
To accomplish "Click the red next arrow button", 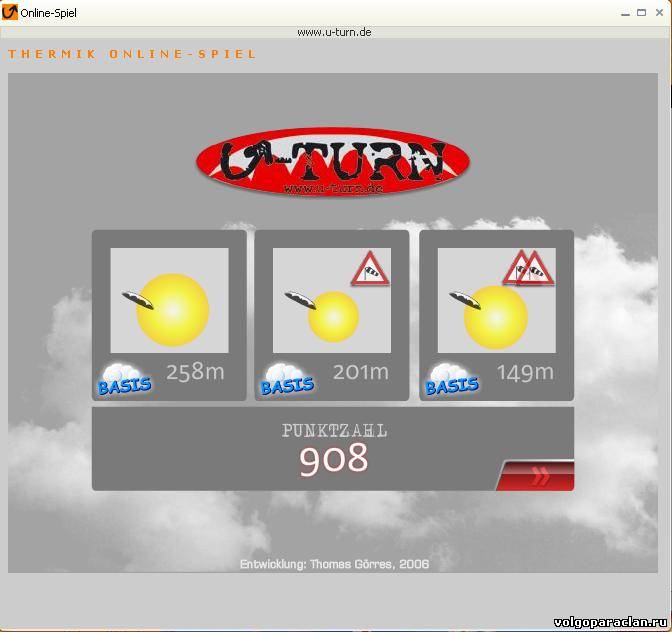I will pyautogui.click(x=536, y=476).
